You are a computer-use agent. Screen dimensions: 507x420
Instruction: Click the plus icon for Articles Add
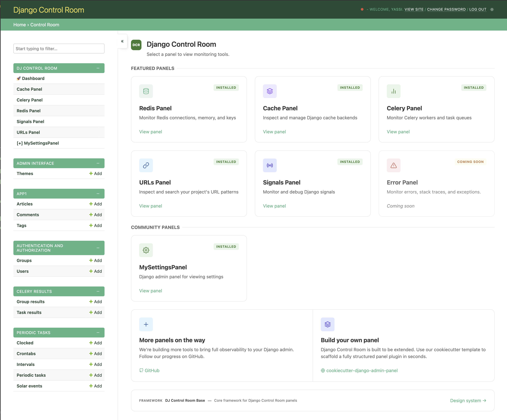91,204
